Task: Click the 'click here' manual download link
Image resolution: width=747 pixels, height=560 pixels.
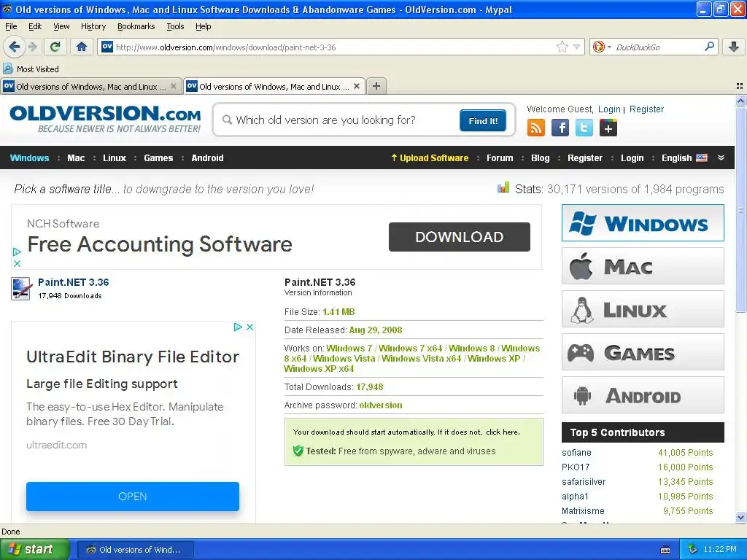Action: click(502, 432)
